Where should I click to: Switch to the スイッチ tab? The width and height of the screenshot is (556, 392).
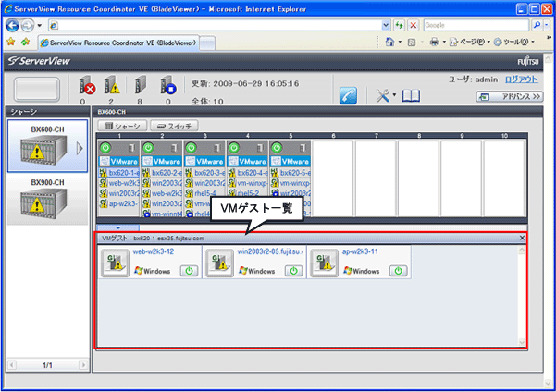(174, 126)
